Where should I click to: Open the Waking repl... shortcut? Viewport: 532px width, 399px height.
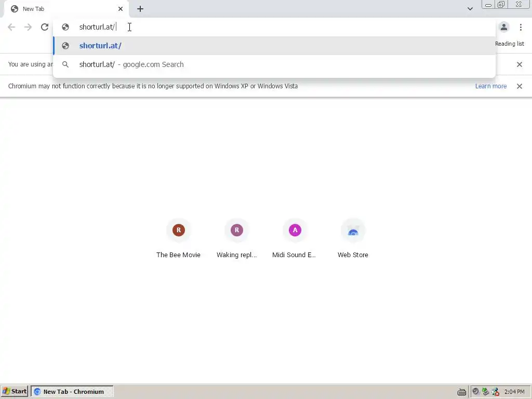pos(237,238)
